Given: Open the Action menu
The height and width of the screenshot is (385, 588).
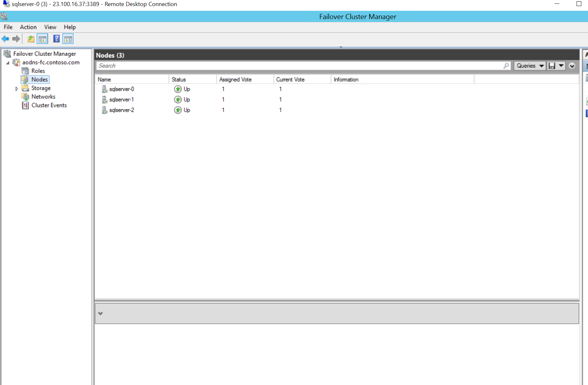Looking at the screenshot, I should click(x=28, y=27).
